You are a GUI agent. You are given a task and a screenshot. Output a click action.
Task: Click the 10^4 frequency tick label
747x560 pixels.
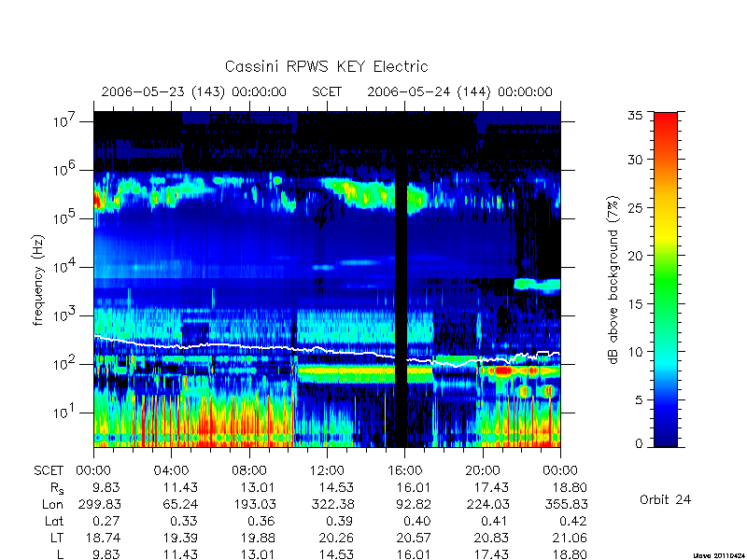point(65,266)
